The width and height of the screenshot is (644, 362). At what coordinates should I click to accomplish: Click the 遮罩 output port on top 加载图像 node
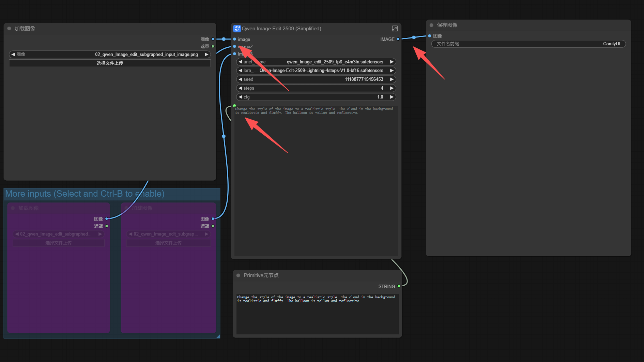pos(213,46)
